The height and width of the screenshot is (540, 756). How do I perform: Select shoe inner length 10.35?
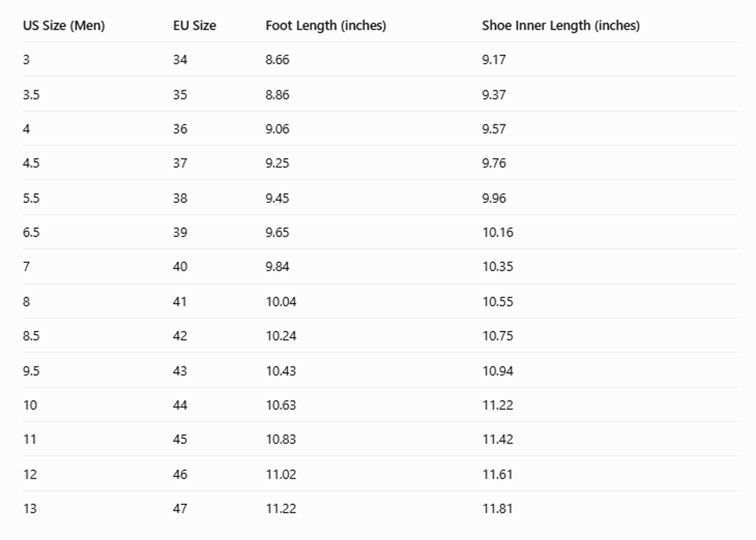(x=498, y=267)
